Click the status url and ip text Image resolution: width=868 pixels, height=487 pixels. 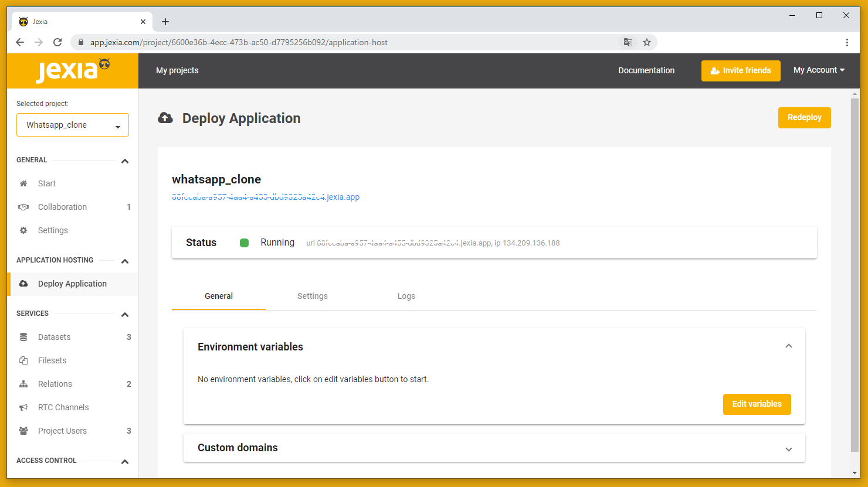433,243
